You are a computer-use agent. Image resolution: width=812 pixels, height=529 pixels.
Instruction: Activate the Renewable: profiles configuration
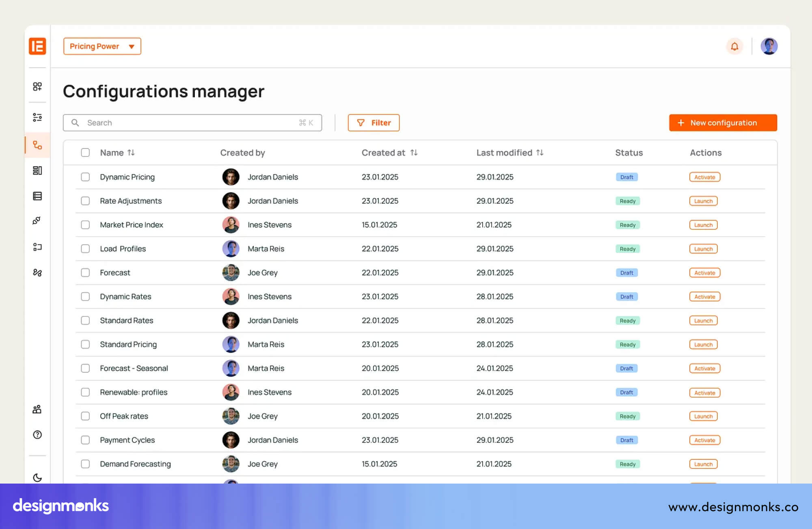click(x=705, y=393)
